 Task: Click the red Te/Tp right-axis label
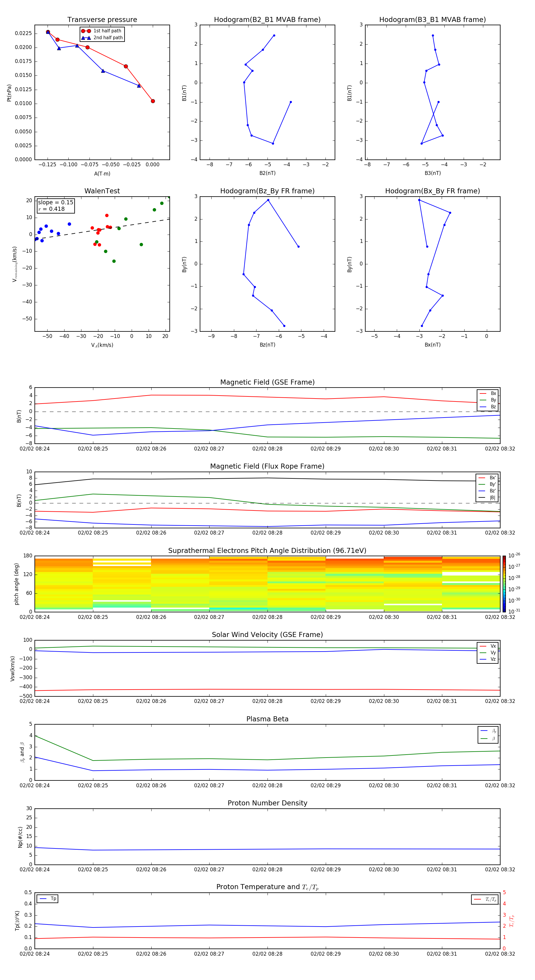point(512,921)
